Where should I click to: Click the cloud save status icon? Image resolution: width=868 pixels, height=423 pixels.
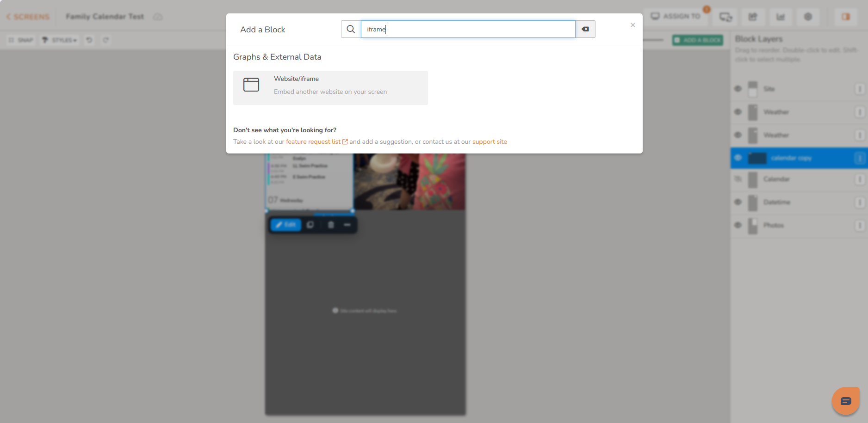(158, 17)
